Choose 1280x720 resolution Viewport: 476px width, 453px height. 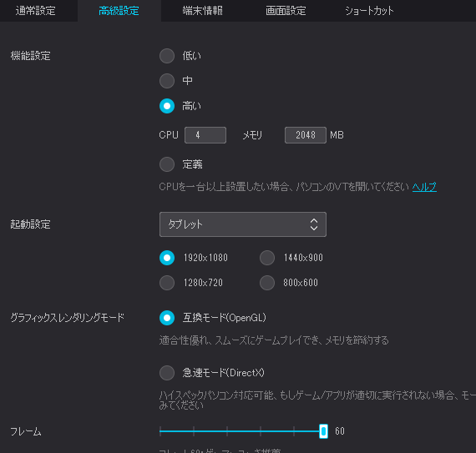coord(167,283)
